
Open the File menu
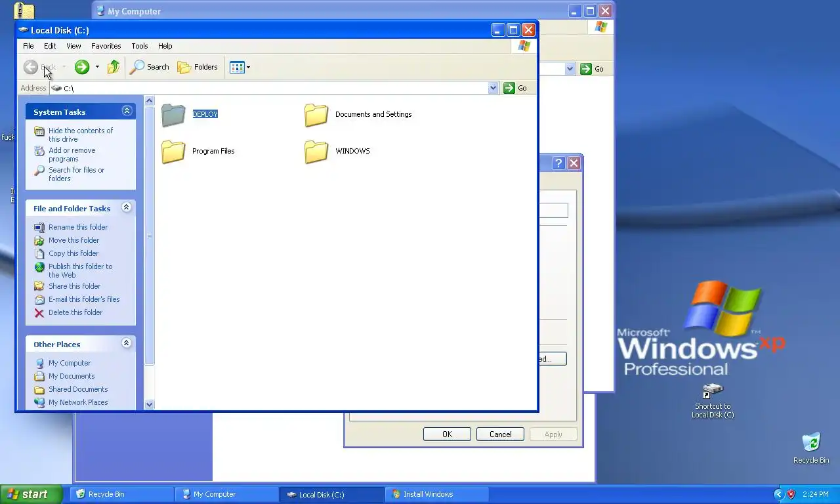28,46
